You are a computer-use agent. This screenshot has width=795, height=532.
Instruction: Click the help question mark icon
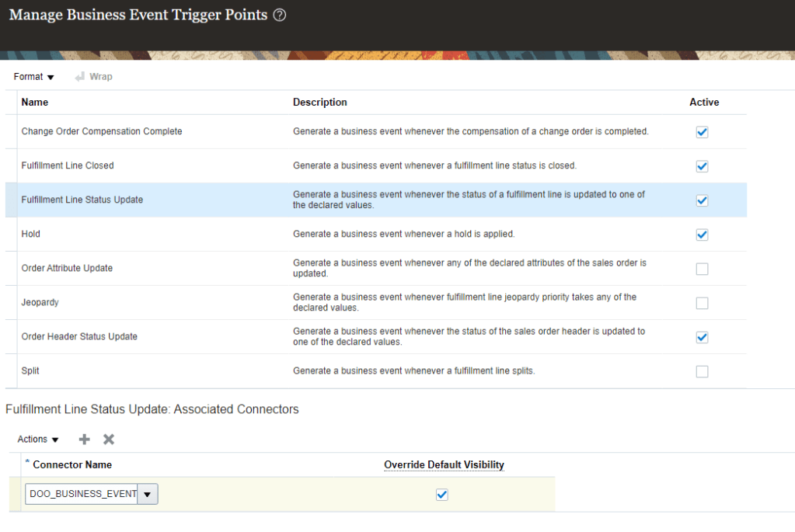tap(281, 16)
